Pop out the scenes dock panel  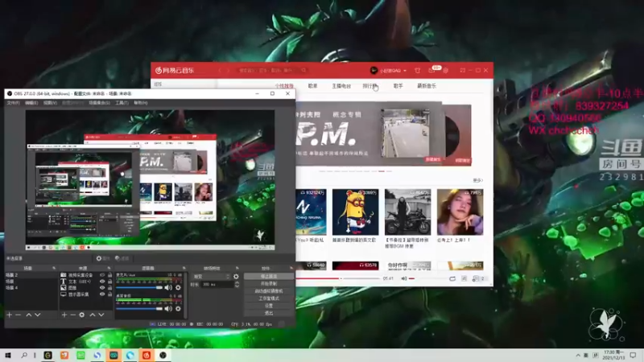tap(54, 268)
